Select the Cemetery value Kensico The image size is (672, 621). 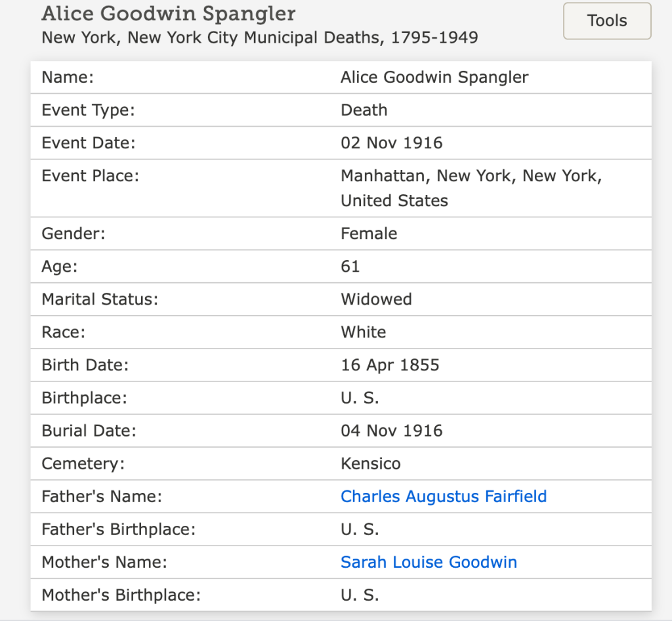click(371, 463)
